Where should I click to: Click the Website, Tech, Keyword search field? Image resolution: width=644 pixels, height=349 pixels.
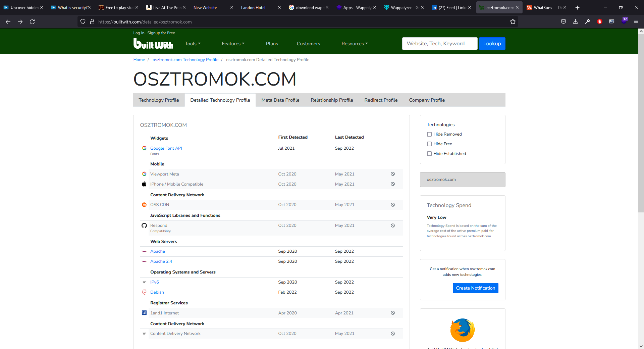[440, 44]
